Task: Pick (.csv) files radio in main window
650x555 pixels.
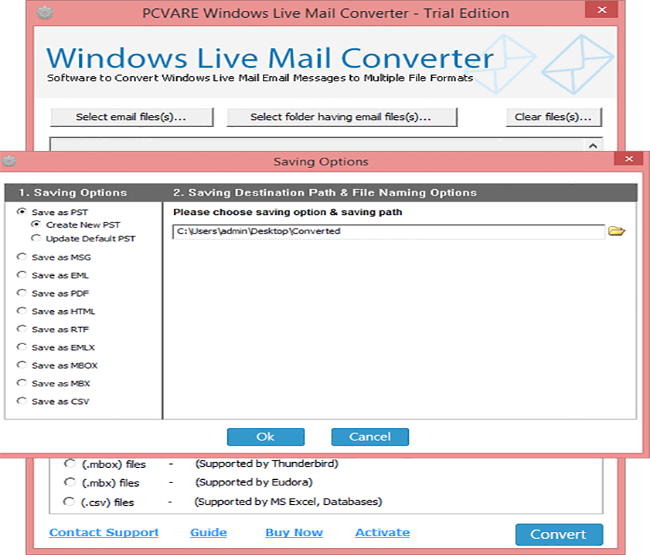Action: click(69, 502)
